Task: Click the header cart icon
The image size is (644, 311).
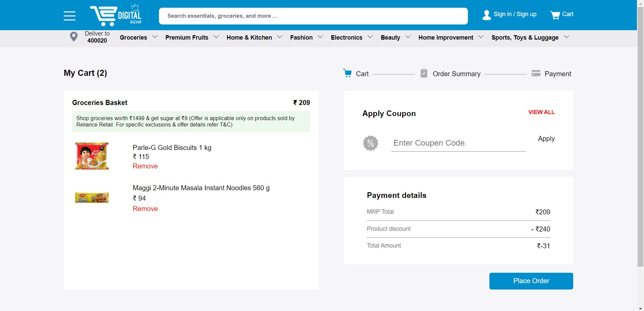Action: point(555,15)
